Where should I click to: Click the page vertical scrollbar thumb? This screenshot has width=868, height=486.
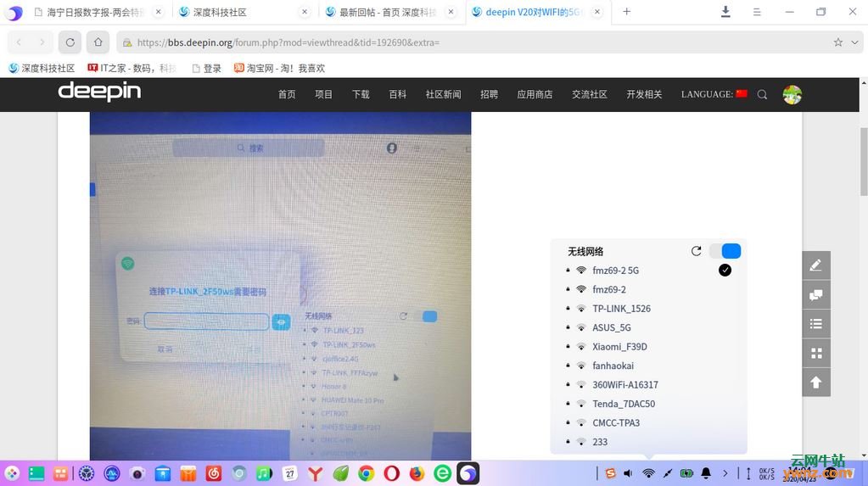click(864, 161)
